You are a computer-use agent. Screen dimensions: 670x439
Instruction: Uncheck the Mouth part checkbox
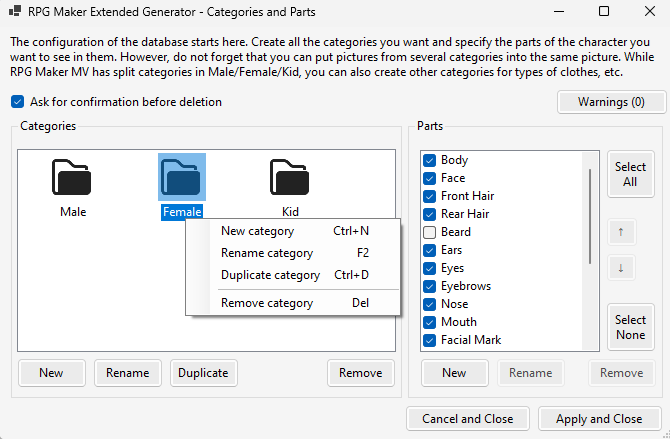(x=429, y=322)
